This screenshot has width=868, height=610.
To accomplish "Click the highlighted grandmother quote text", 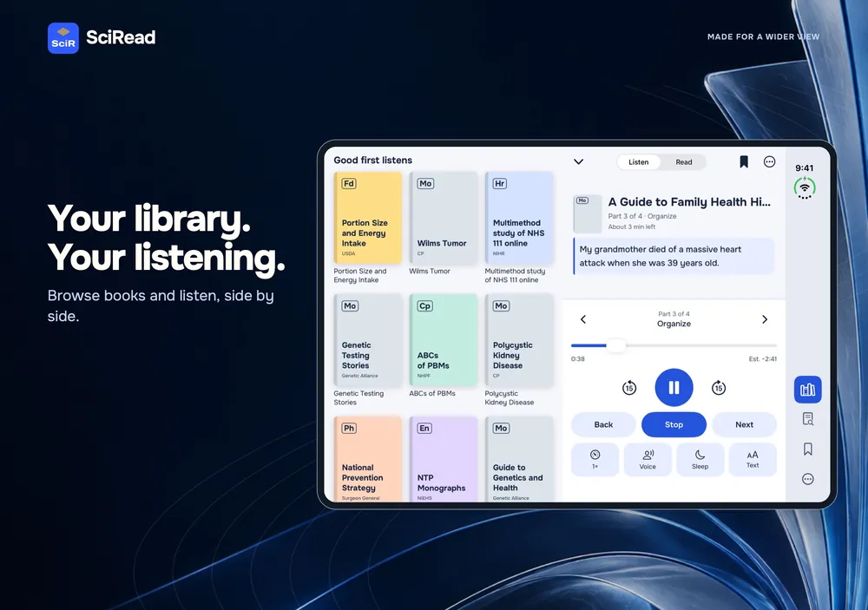I will point(674,256).
